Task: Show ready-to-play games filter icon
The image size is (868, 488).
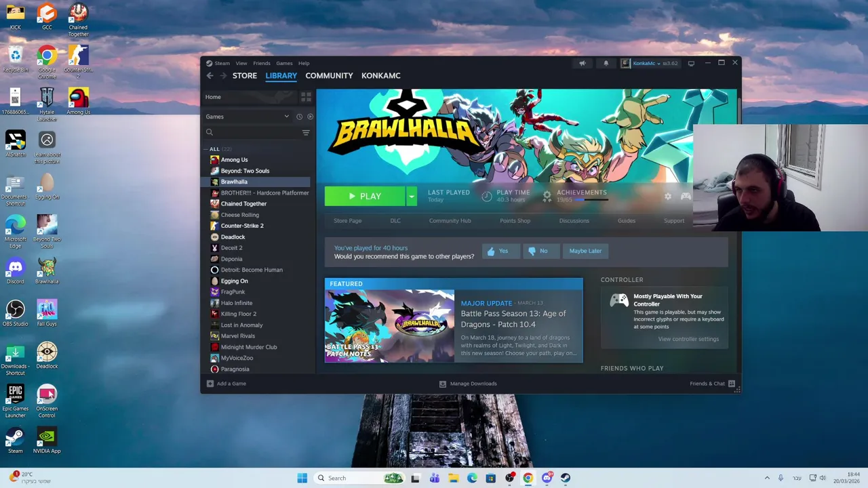Action: point(310,117)
